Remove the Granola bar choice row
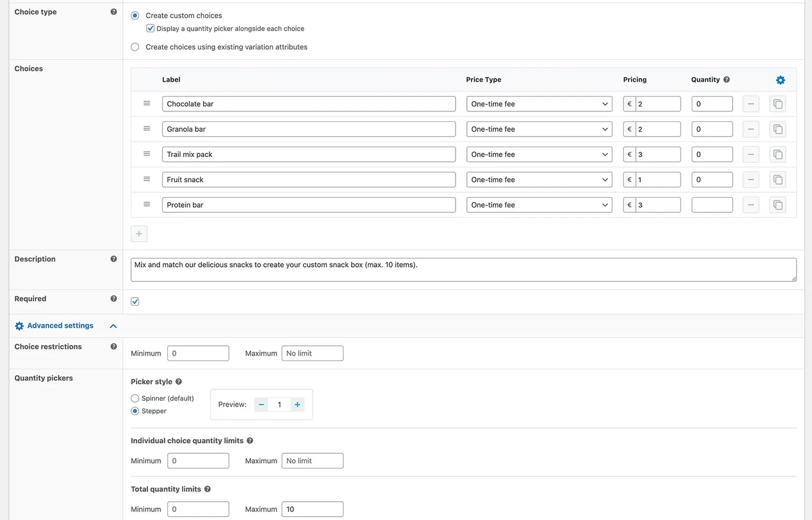The image size is (812, 520). (751, 129)
